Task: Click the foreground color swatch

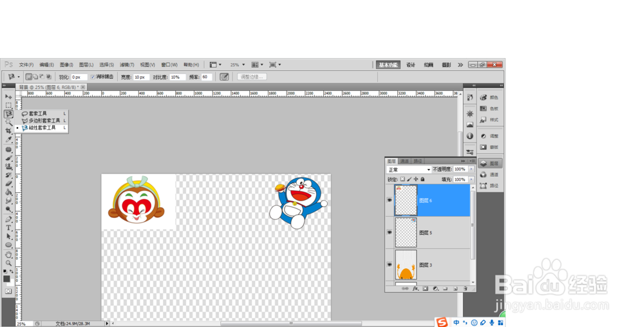Action: (6, 279)
